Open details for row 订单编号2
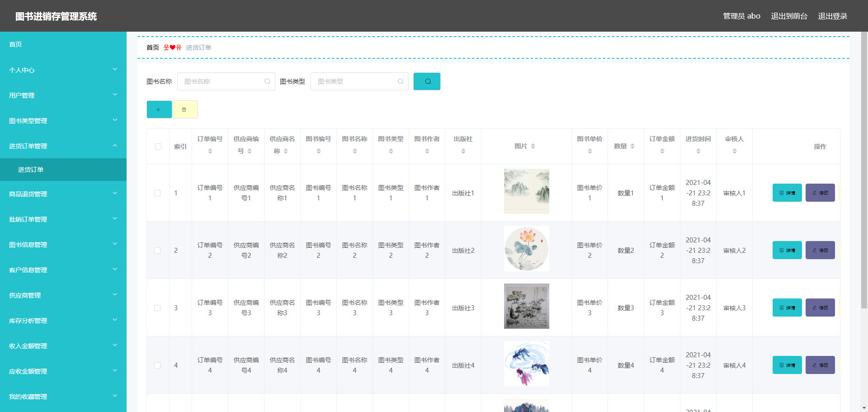The height and width of the screenshot is (412, 868). point(787,250)
